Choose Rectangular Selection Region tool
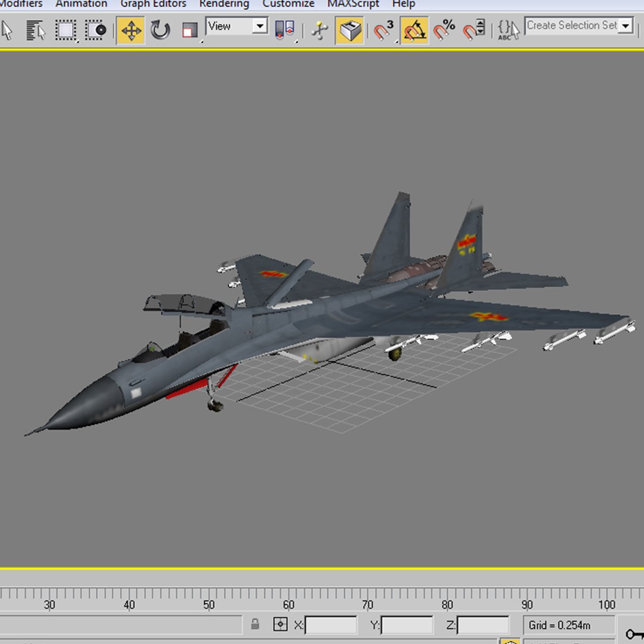644x644 pixels. coord(66,30)
